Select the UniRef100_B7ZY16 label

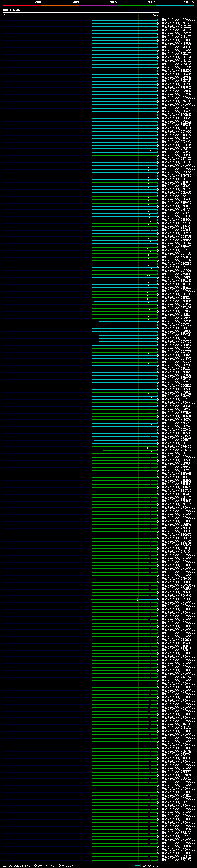(176, 196)
